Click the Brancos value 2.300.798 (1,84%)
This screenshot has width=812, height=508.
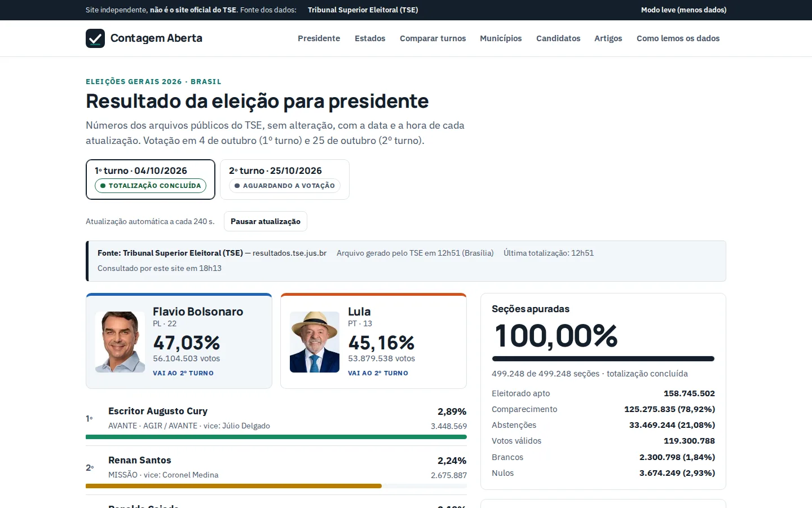(x=677, y=457)
